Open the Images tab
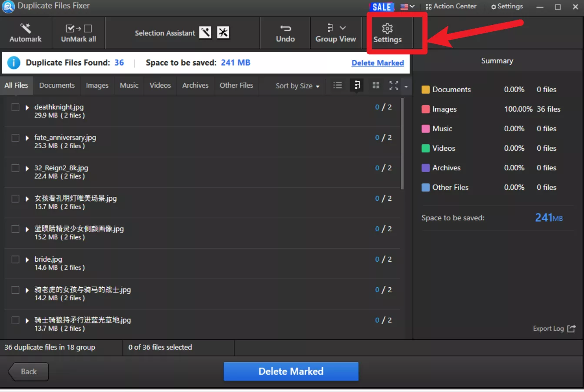The height and width of the screenshot is (392, 584). click(x=97, y=85)
